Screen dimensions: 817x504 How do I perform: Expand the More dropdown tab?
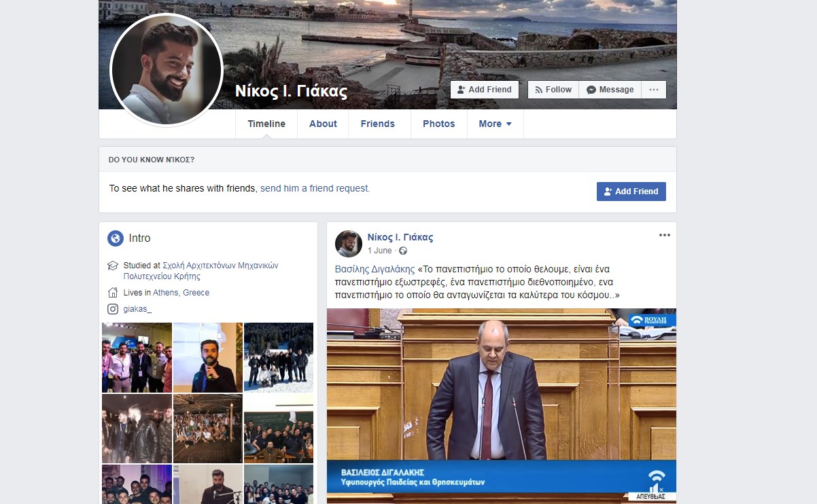[x=496, y=124]
